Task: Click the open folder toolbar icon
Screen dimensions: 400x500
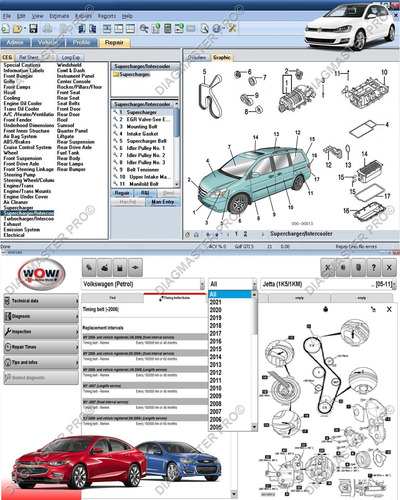Action: click(17, 29)
